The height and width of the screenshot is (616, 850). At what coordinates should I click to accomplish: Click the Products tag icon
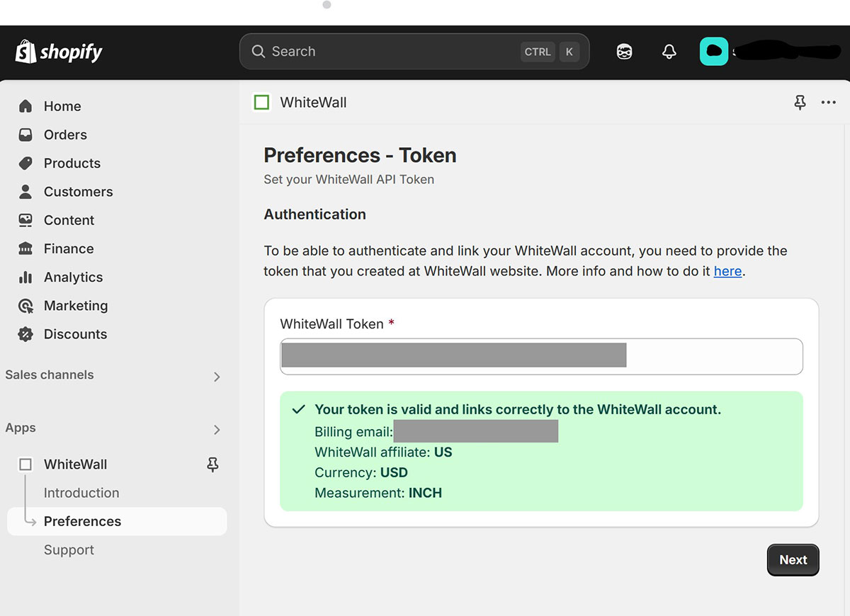[x=25, y=163]
